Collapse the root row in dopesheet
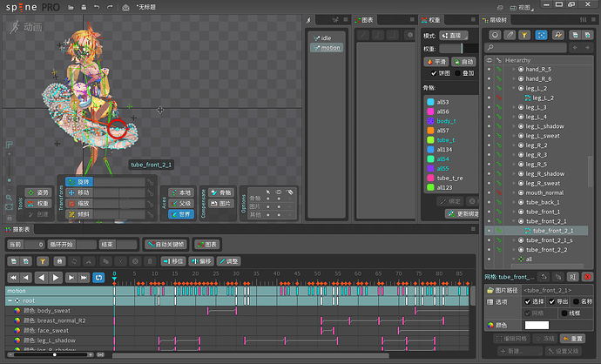Screen dimensions: 601x364 coord(10,300)
